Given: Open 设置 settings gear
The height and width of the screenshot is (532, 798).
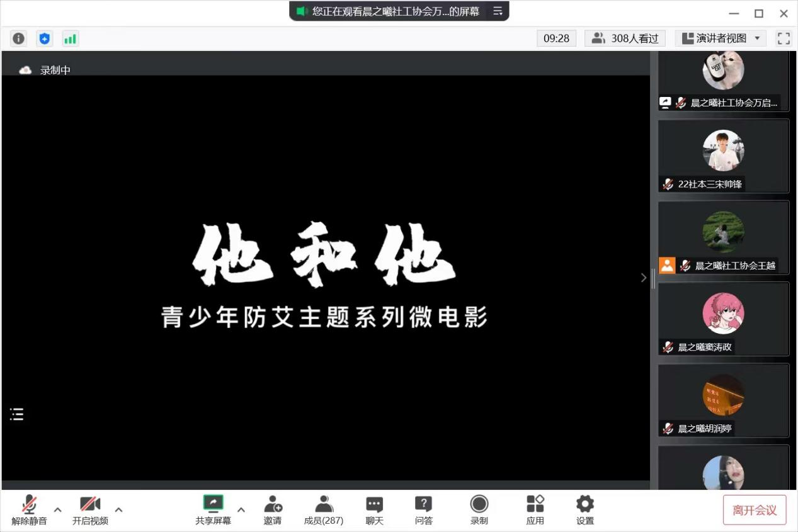Looking at the screenshot, I should tap(584, 510).
